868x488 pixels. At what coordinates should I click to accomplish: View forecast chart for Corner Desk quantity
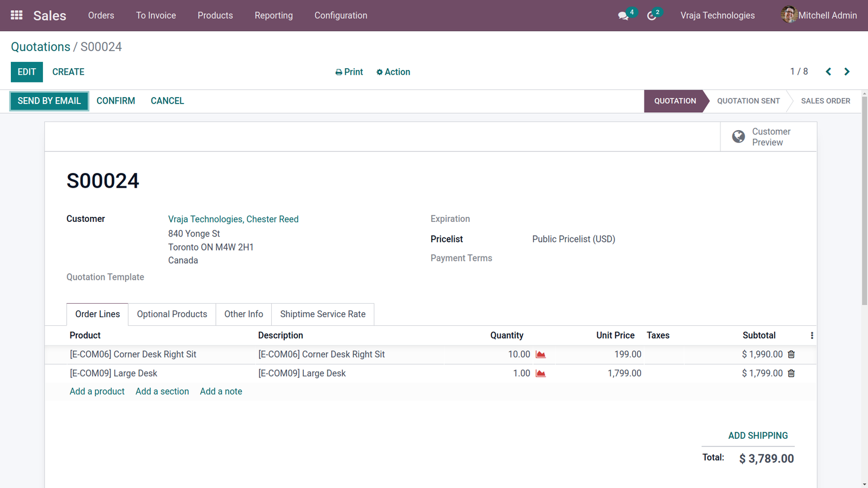[x=540, y=354]
